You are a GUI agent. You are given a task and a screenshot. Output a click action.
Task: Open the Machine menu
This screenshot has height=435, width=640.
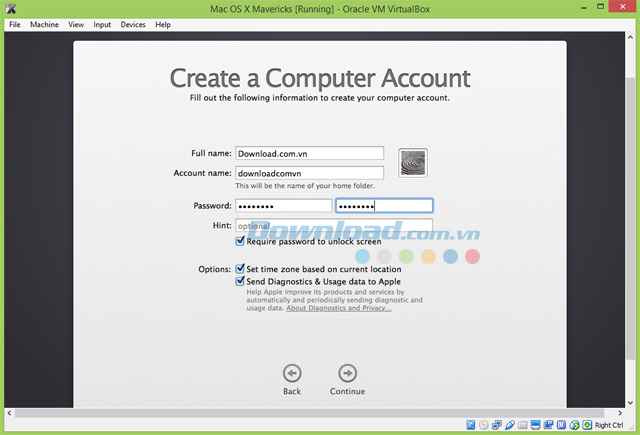(x=44, y=24)
